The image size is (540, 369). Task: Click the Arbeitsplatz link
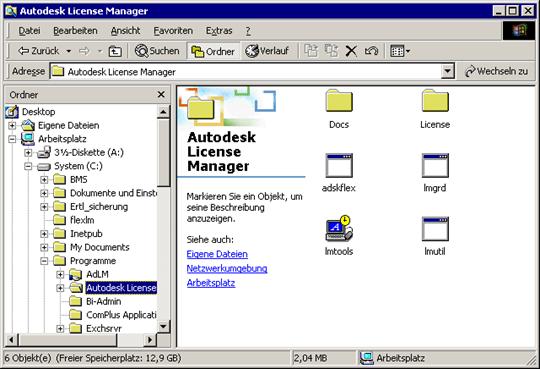coord(211,283)
